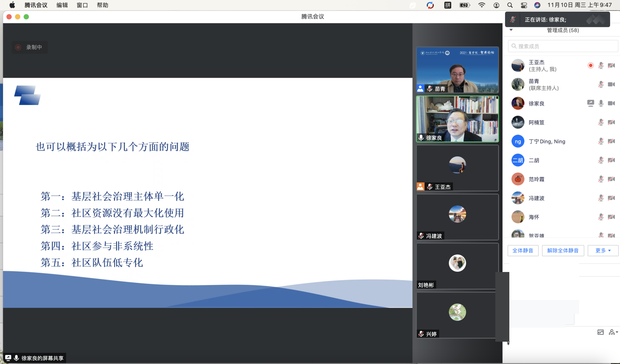The image size is (620, 364).
Task: Open macOS Control Center icon
Action: (x=524, y=5)
